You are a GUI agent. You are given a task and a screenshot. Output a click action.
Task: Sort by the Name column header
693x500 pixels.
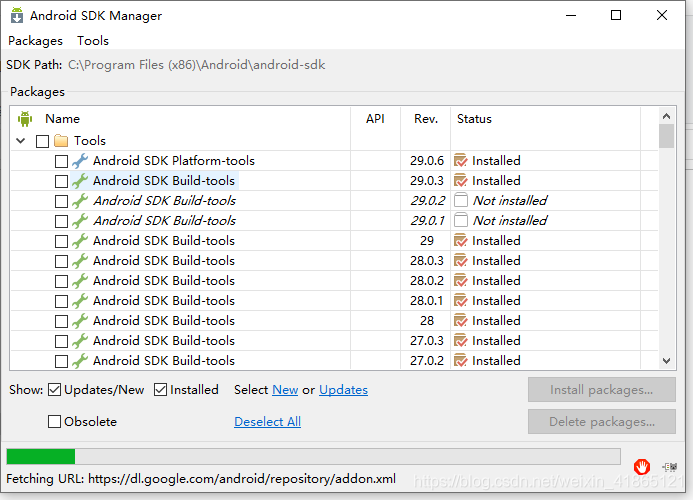coord(62,119)
